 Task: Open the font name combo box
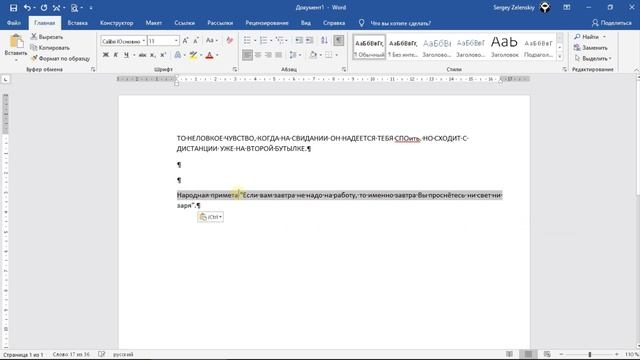[x=123, y=41]
